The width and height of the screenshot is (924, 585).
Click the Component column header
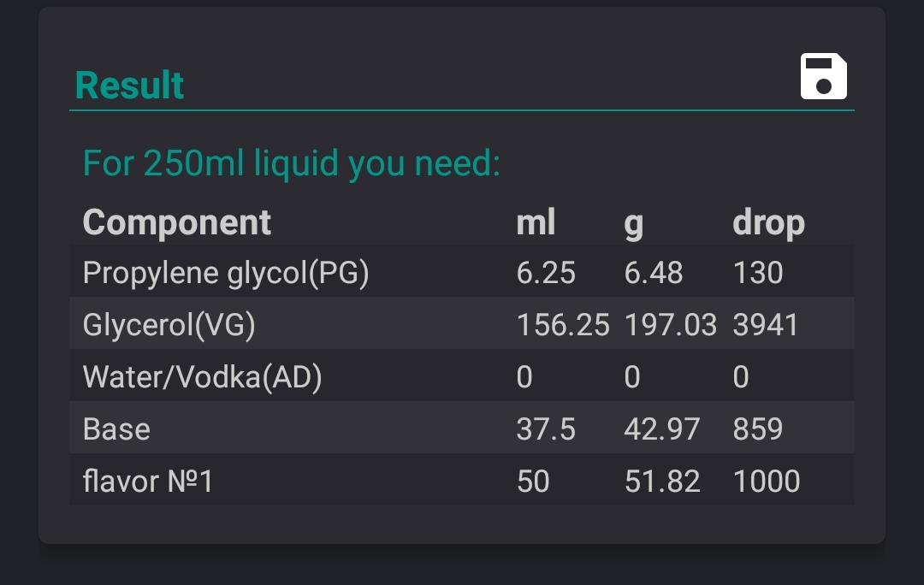tap(177, 222)
